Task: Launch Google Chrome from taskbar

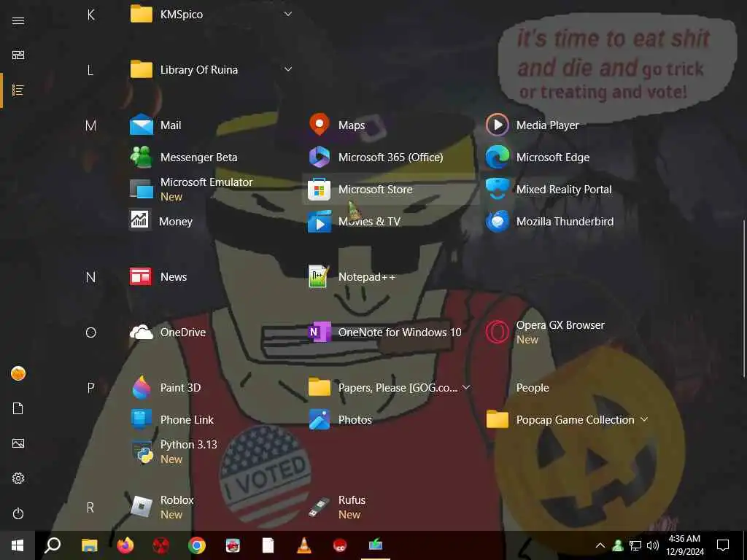Action: 197,545
